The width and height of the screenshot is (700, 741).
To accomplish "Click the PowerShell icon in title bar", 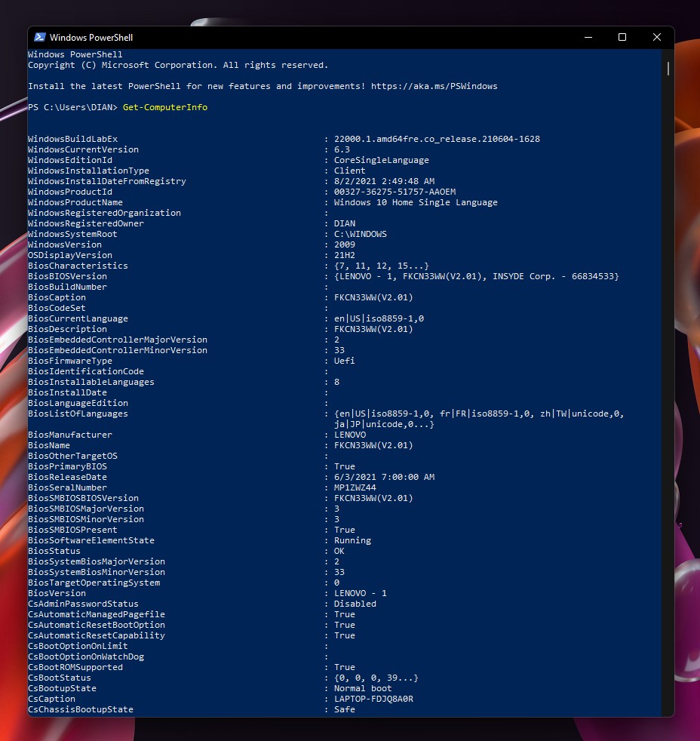I will 39,37.
